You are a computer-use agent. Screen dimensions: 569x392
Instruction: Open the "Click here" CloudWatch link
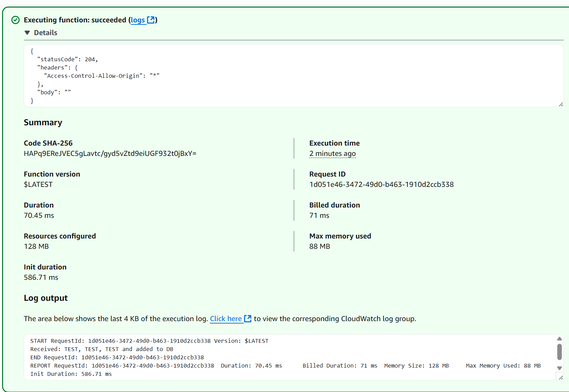[x=226, y=319]
